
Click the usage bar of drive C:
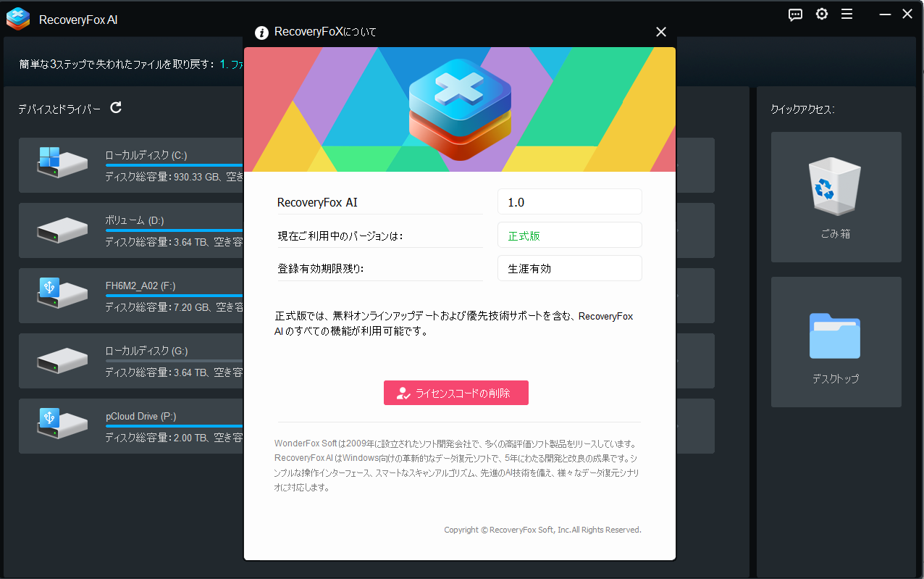pyautogui.click(x=175, y=165)
